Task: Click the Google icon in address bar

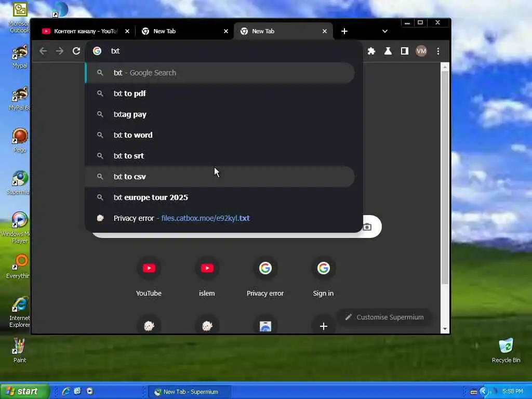Action: 97,51
